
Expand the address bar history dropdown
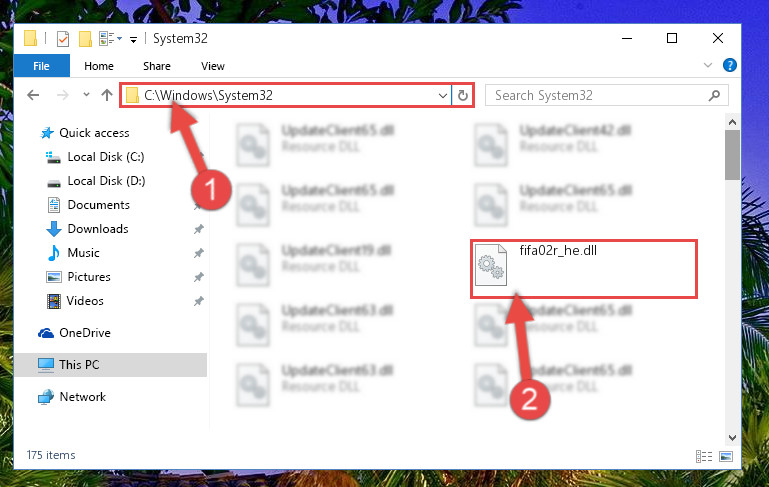coord(442,95)
